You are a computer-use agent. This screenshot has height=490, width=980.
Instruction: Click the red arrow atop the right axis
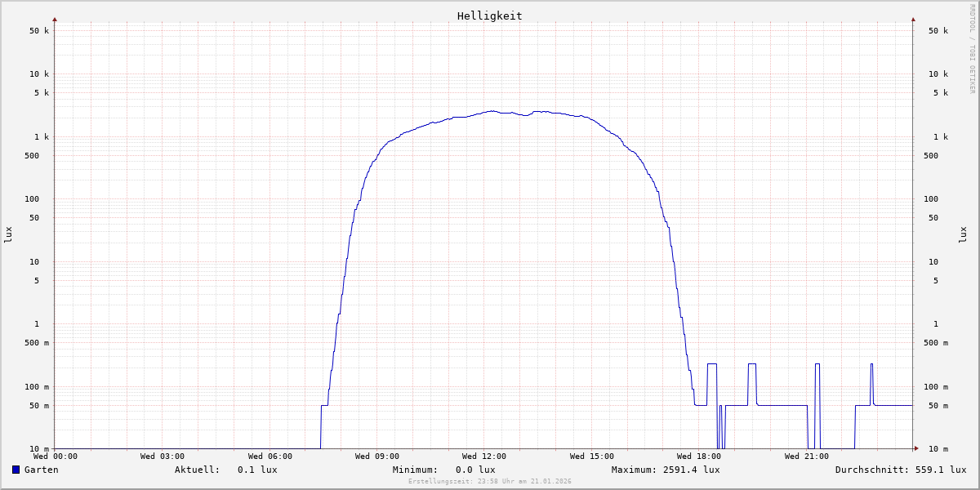pyautogui.click(x=913, y=19)
